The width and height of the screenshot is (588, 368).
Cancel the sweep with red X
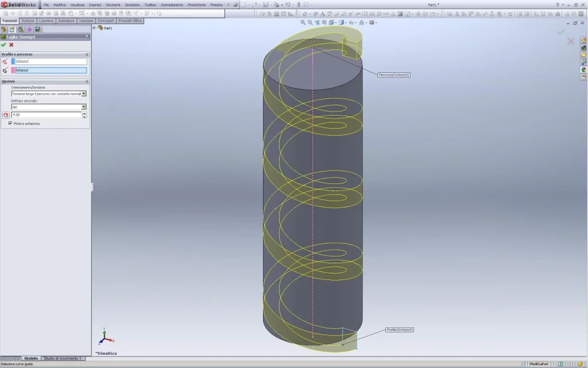point(11,45)
